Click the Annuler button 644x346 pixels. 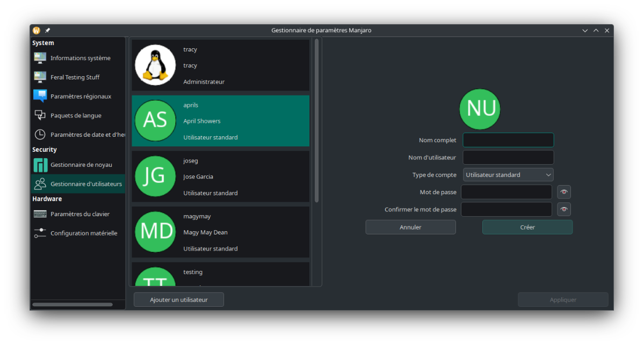pos(410,227)
